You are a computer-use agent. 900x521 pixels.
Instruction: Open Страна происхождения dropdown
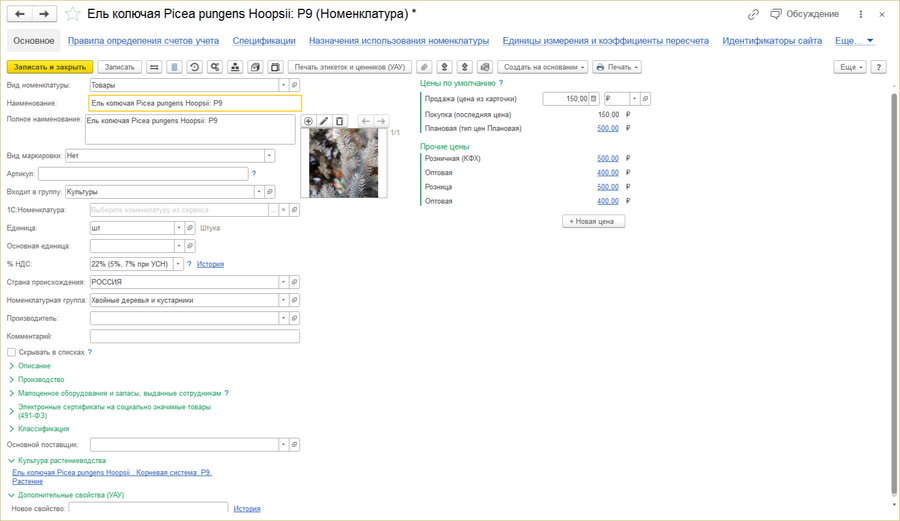click(x=283, y=282)
